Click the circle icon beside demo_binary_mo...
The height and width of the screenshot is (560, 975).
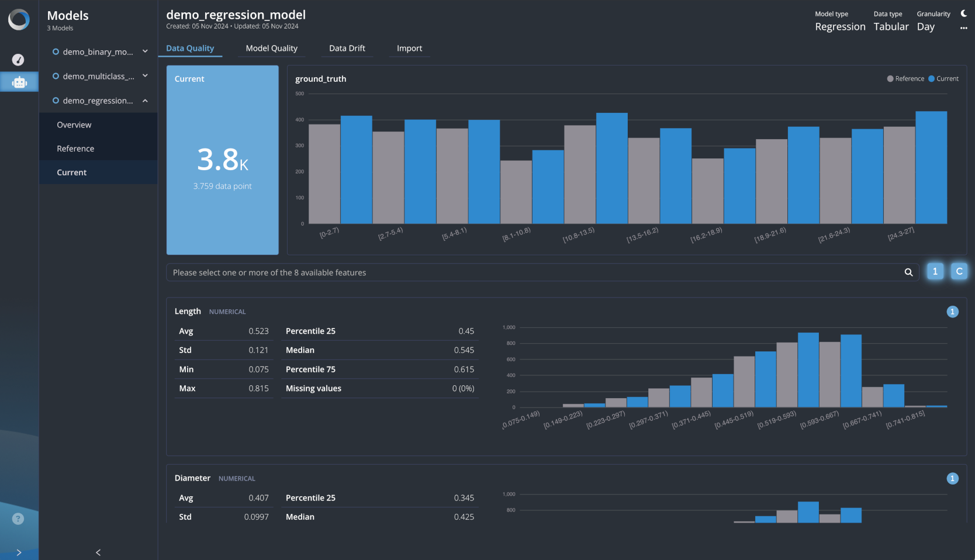point(56,51)
